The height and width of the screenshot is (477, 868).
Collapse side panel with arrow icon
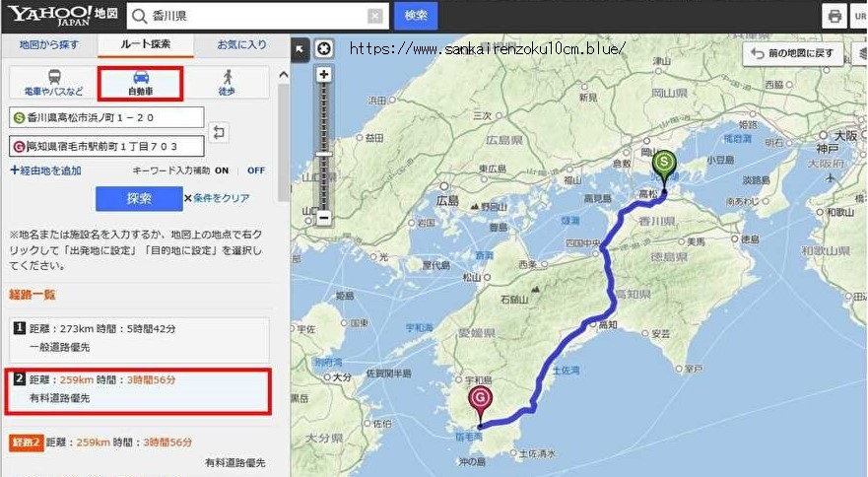[300, 49]
